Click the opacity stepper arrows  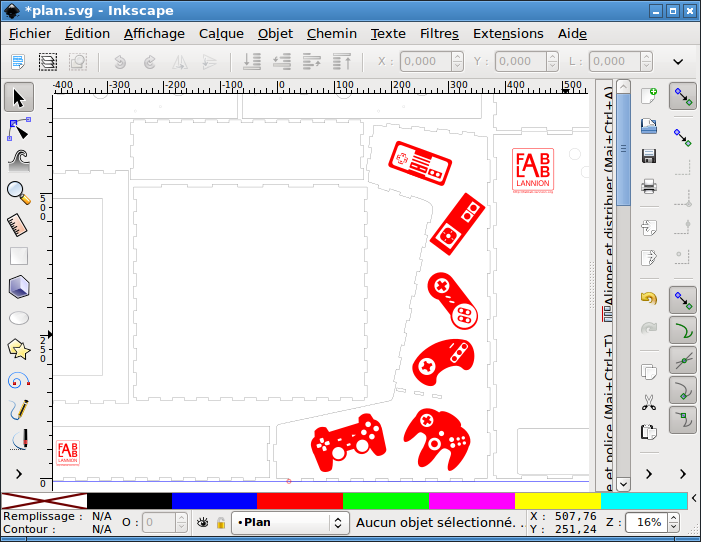pyautogui.click(x=181, y=522)
